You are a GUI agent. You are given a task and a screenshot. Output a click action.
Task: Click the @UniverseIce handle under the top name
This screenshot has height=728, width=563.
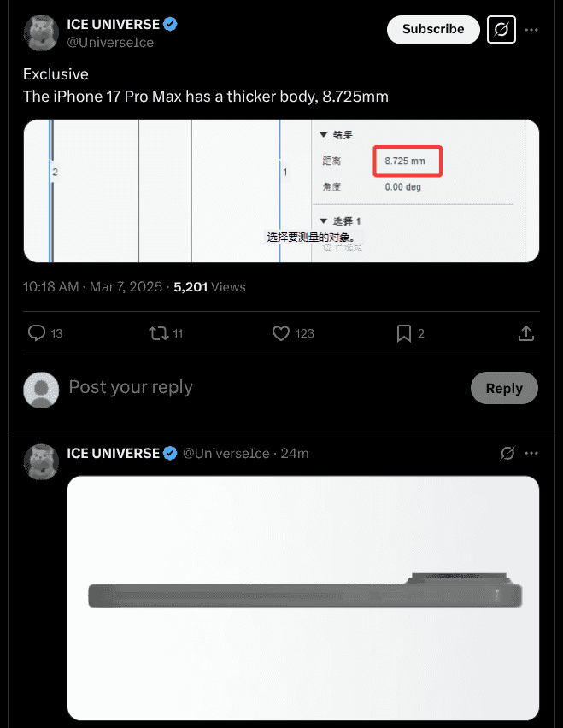point(110,42)
